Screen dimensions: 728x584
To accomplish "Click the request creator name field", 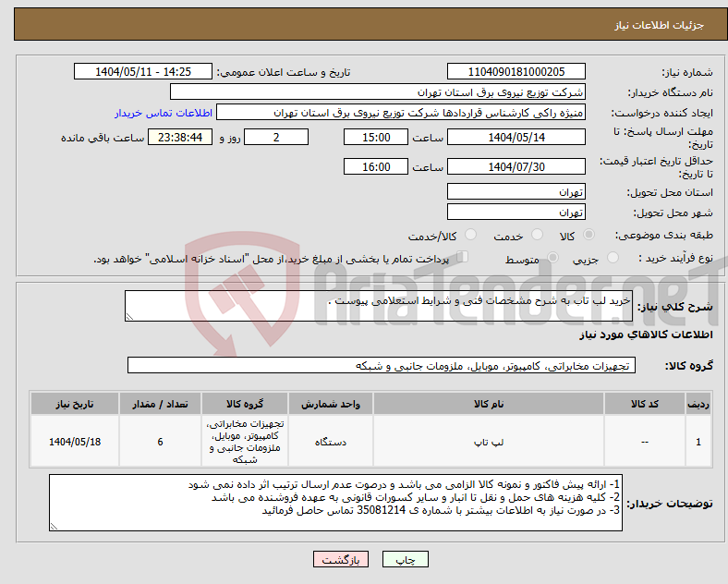I will point(401,113).
